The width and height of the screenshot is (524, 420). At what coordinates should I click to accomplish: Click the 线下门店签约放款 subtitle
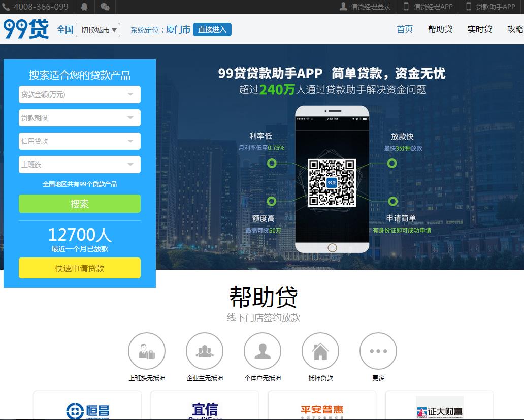coord(264,318)
